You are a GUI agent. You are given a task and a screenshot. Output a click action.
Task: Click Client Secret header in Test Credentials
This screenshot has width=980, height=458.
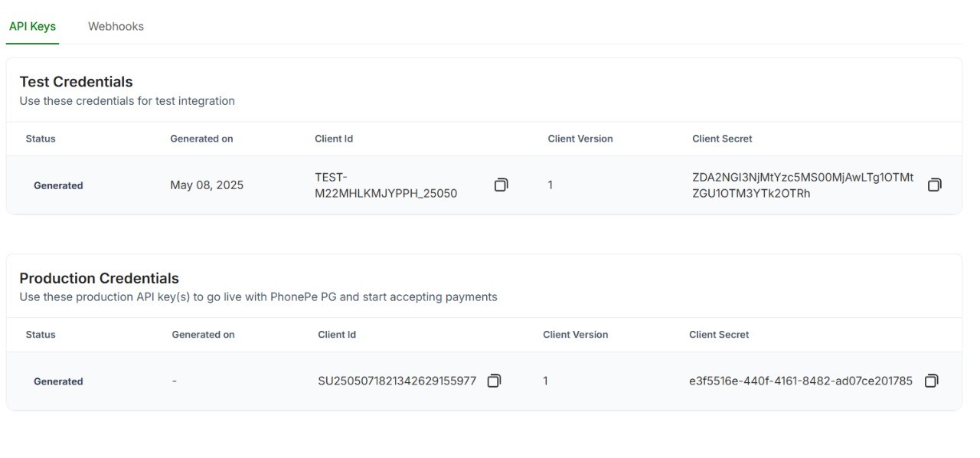click(x=722, y=139)
